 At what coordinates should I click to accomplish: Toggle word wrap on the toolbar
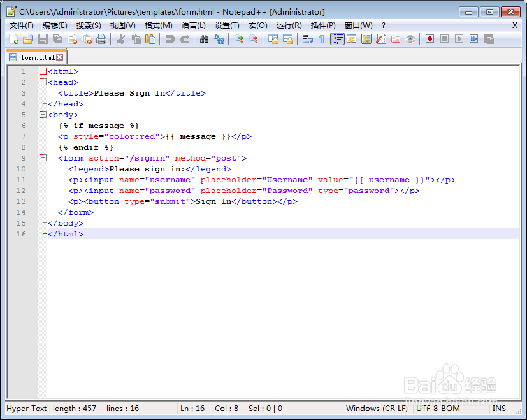coord(307,39)
